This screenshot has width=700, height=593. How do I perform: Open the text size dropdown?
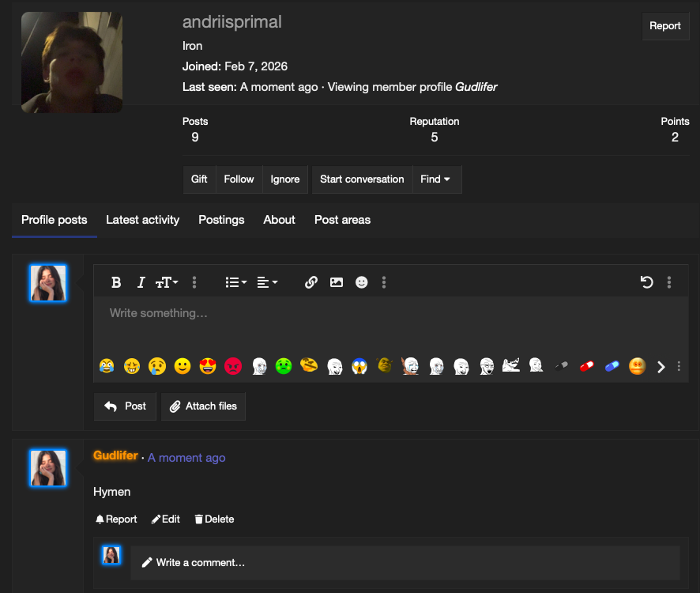tap(167, 282)
